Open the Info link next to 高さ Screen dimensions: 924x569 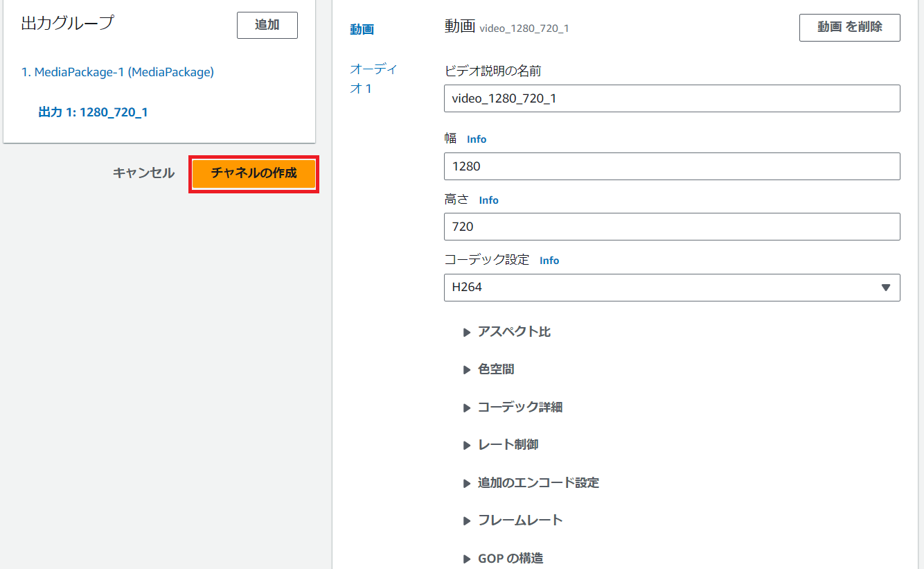[x=488, y=200]
